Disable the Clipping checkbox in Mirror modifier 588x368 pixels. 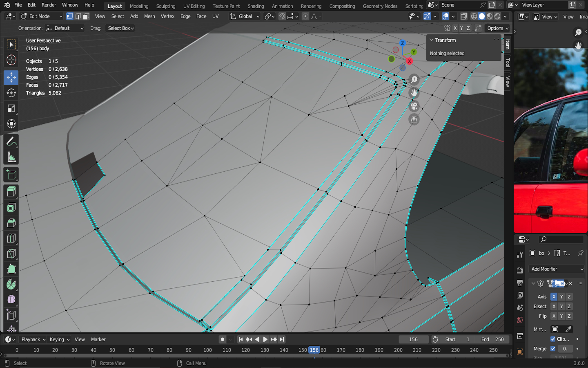553,339
